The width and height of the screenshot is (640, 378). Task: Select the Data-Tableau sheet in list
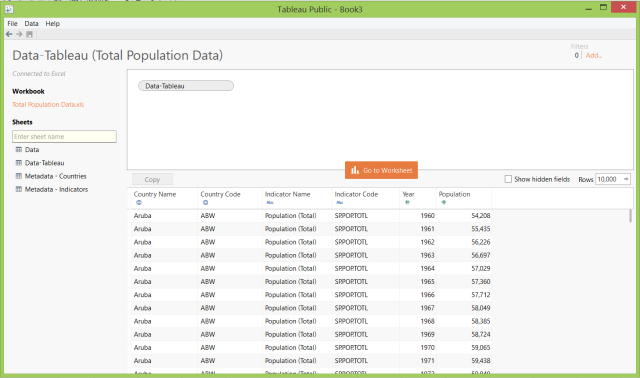(44, 163)
